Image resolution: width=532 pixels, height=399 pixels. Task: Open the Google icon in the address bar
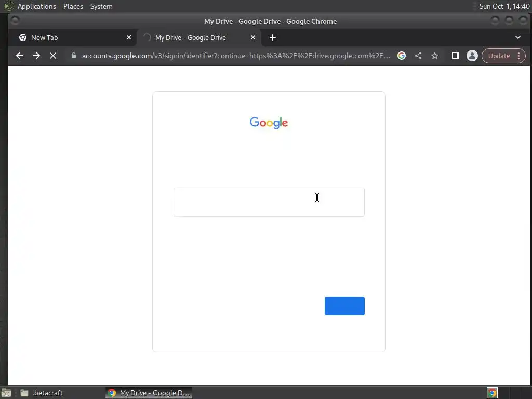pos(402,56)
